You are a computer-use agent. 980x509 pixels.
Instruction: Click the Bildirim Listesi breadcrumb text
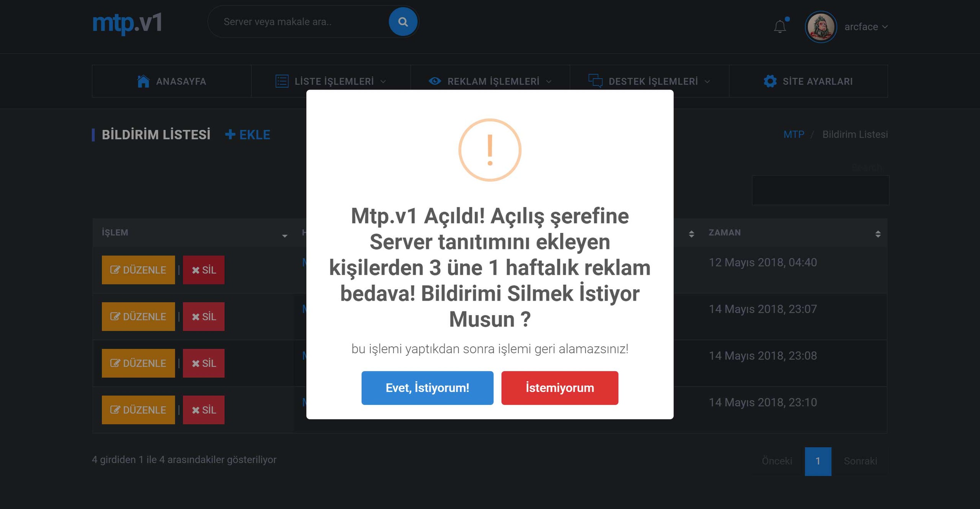click(x=855, y=134)
